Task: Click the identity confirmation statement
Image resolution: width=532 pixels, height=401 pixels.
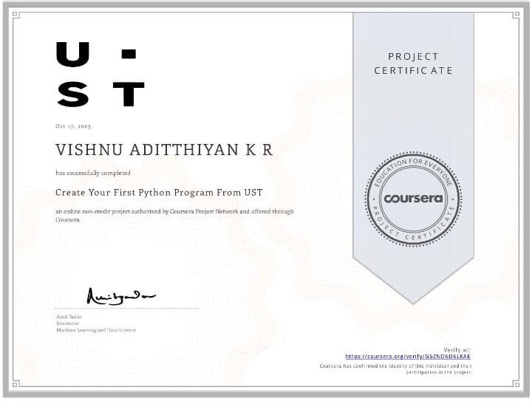Action: pyautogui.click(x=395, y=369)
